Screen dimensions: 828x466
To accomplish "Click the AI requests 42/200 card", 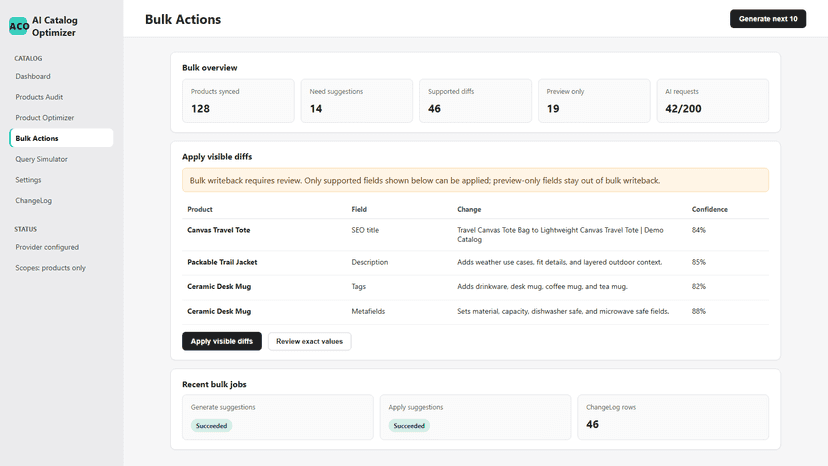I will tap(712, 101).
